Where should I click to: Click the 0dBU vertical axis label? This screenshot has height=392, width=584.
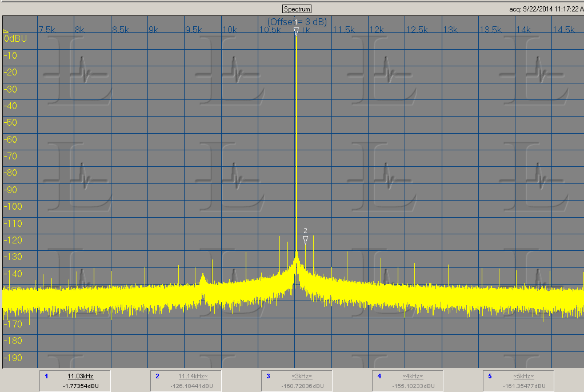[15, 38]
